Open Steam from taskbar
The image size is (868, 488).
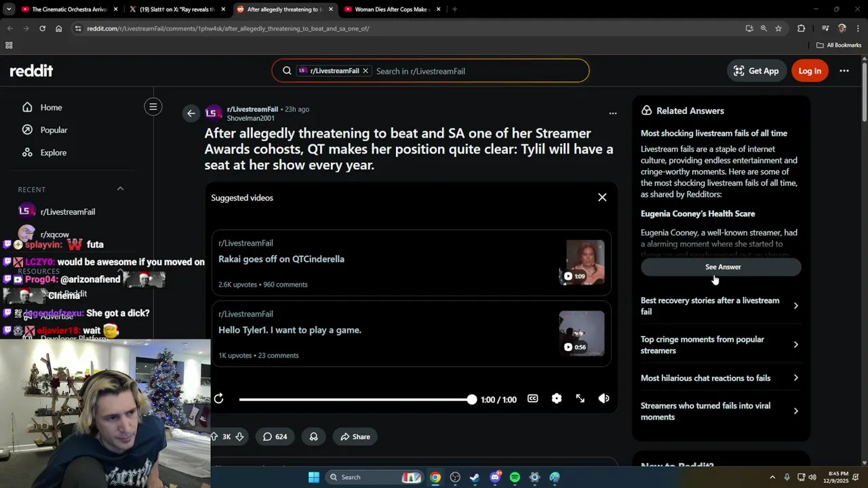(475, 477)
